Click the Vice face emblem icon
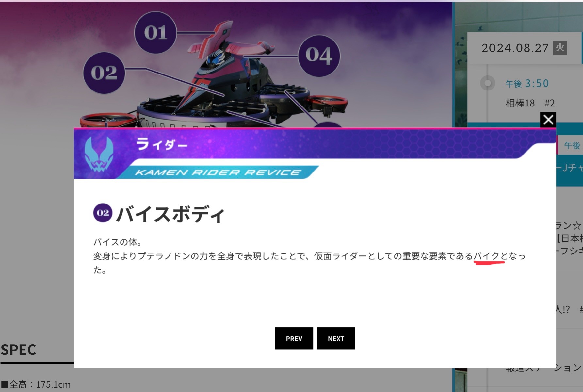The width and height of the screenshot is (583, 392). click(99, 154)
